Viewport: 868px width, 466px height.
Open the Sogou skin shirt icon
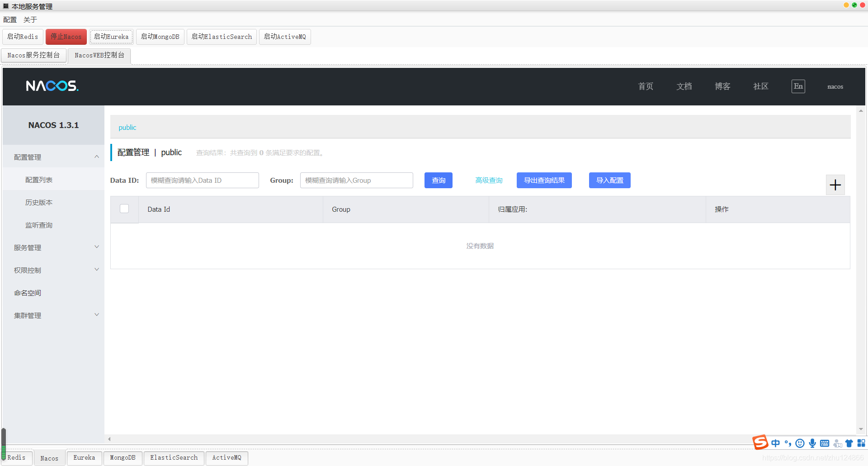click(849, 443)
